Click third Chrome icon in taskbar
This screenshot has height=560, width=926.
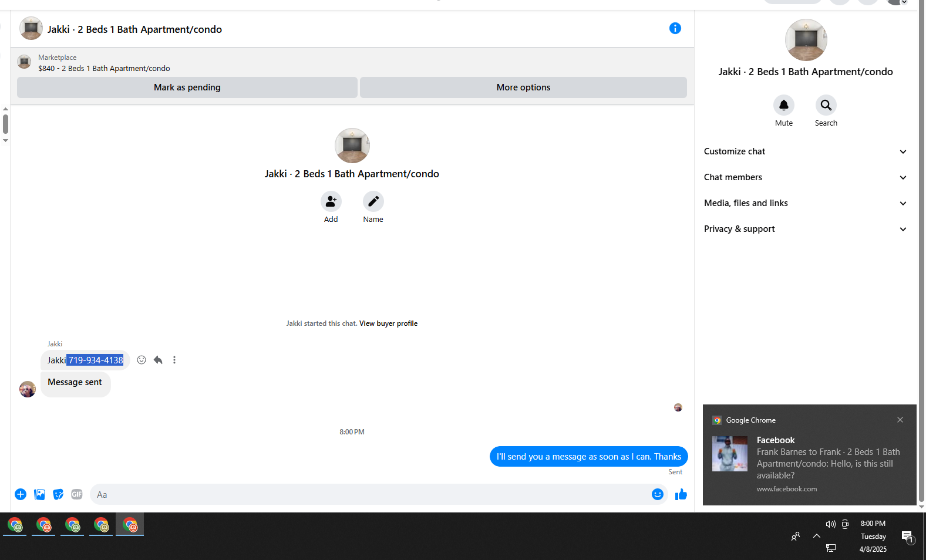72,525
